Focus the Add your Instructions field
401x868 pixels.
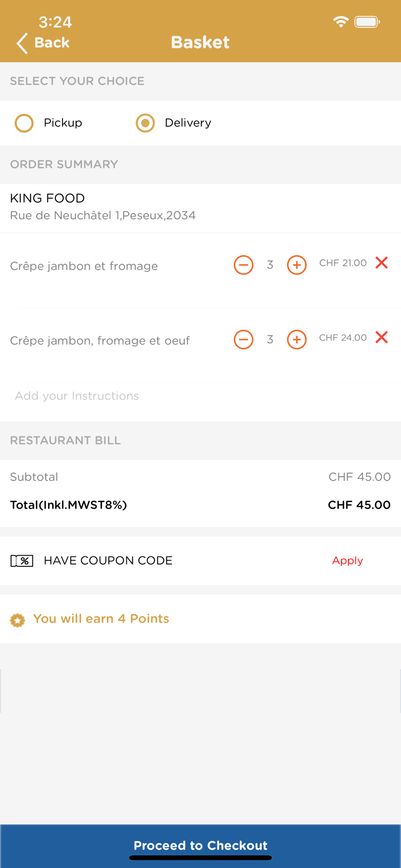click(200, 396)
